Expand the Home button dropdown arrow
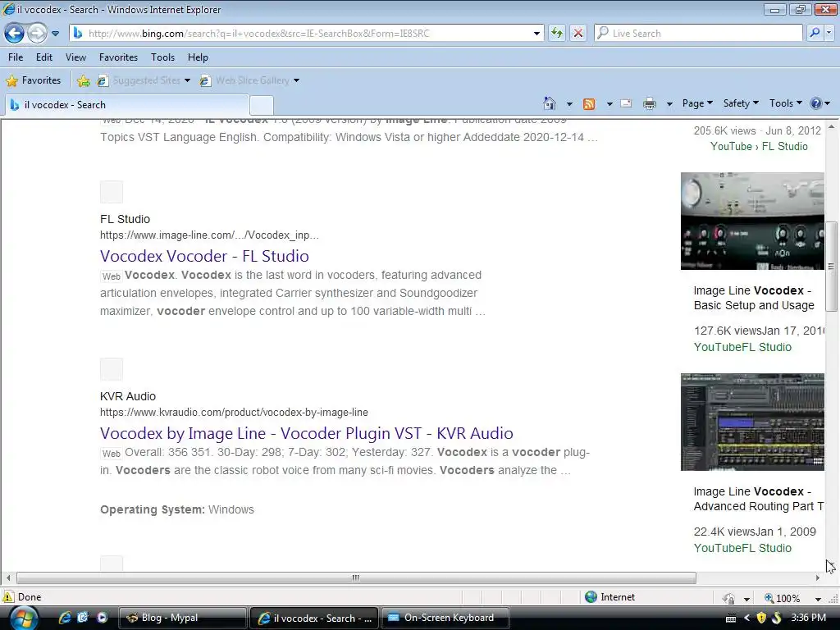This screenshot has width=840, height=630. (569, 103)
